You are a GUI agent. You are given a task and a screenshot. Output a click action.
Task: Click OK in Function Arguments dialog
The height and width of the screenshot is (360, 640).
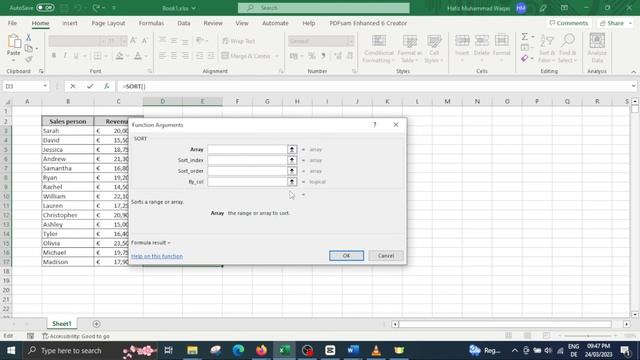point(346,256)
